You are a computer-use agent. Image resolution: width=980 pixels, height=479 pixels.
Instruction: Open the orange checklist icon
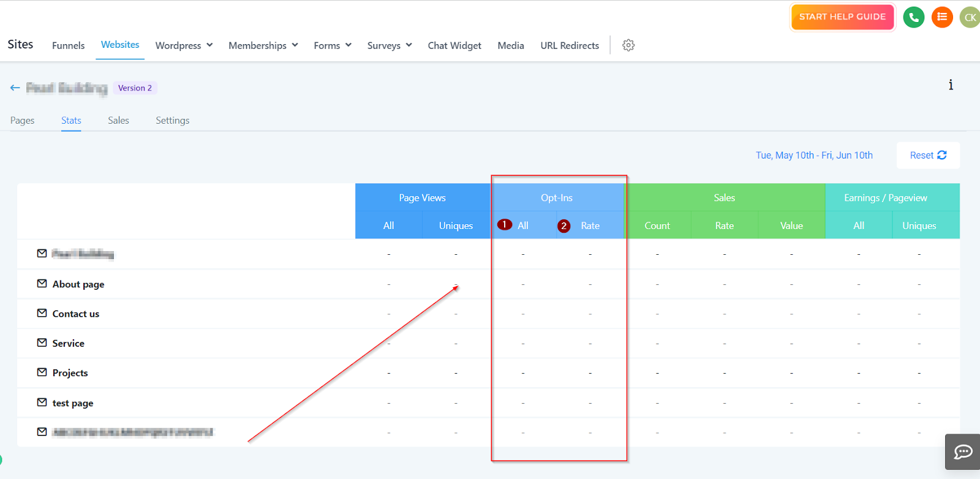[942, 17]
